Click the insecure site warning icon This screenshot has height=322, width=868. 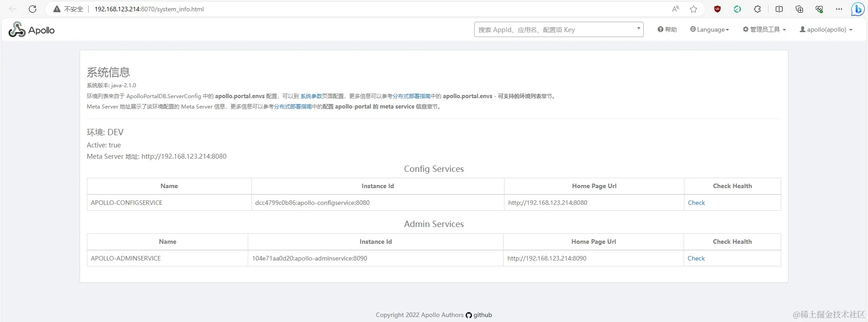(x=57, y=9)
